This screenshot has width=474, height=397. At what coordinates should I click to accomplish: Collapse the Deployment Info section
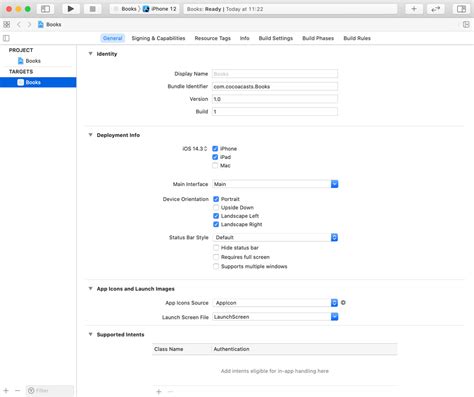[90, 135]
